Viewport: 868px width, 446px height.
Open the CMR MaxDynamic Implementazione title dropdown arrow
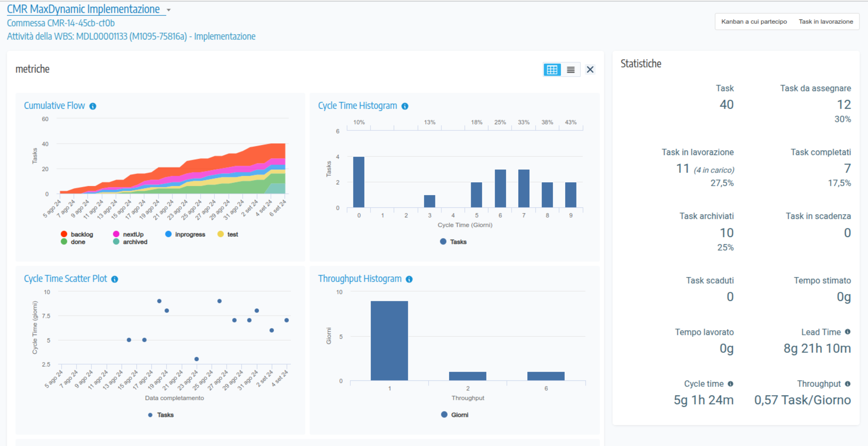pyautogui.click(x=169, y=10)
